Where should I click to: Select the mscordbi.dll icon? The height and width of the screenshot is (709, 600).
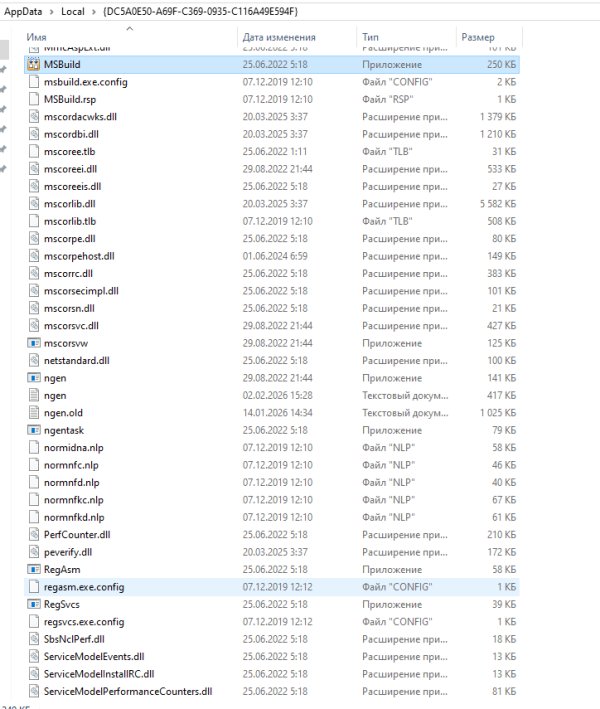click(34, 134)
